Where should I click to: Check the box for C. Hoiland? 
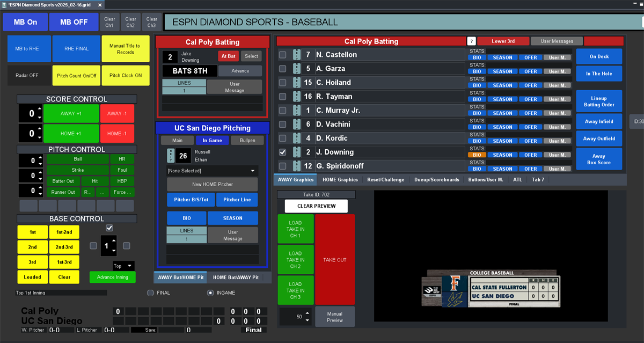coord(282,83)
